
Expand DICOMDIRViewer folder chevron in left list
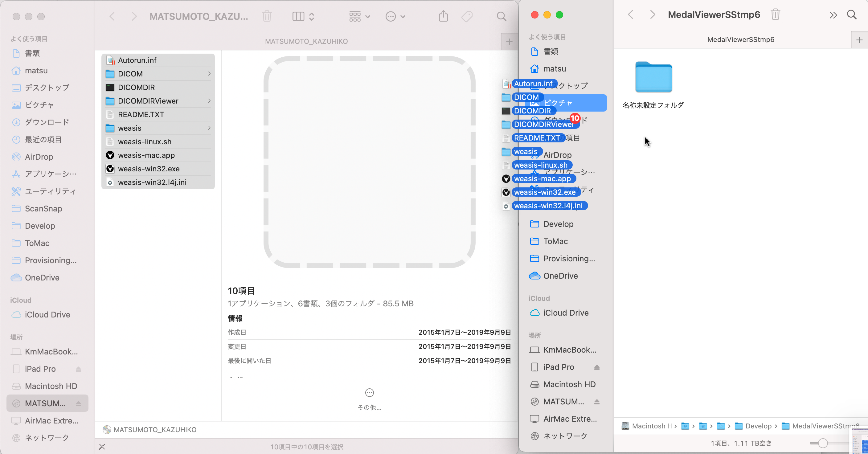click(209, 101)
